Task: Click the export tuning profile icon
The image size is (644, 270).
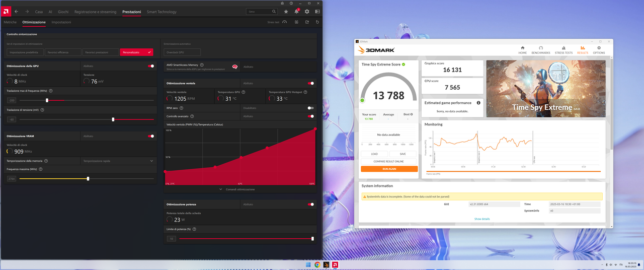Action: pos(307,22)
